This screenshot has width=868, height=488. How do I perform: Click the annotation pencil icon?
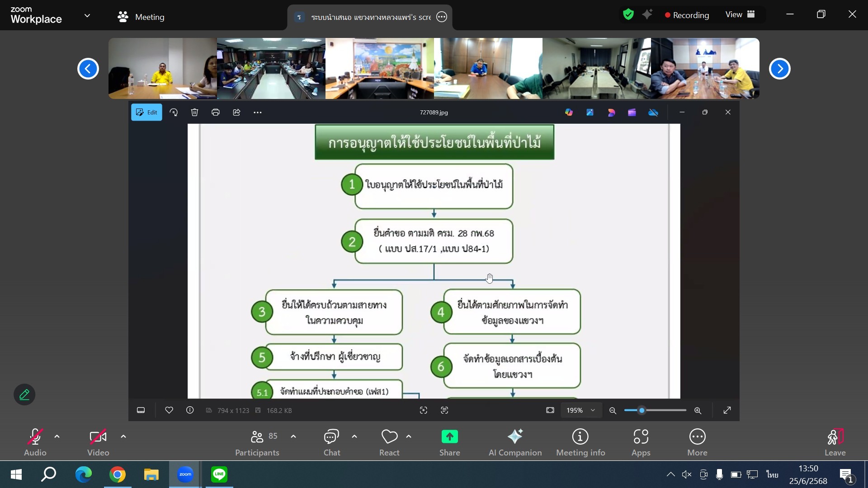coord(24,394)
